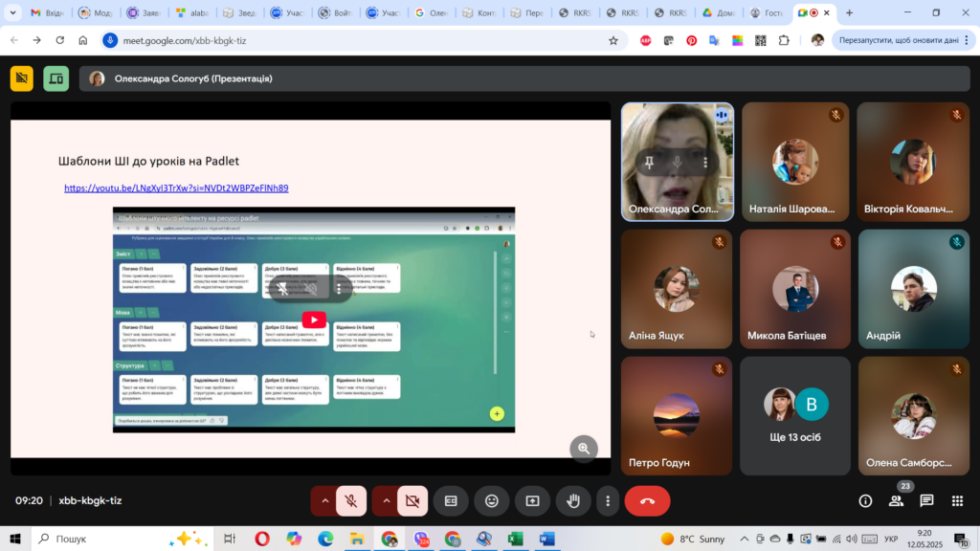Open the emoji reactions button
This screenshot has height=551, width=980.
coord(492,501)
